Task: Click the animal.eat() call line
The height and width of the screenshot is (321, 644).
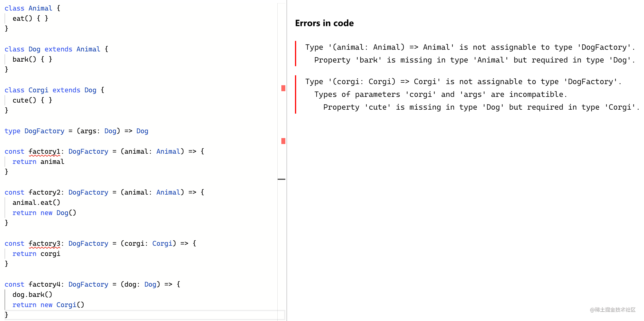Action: pos(36,203)
